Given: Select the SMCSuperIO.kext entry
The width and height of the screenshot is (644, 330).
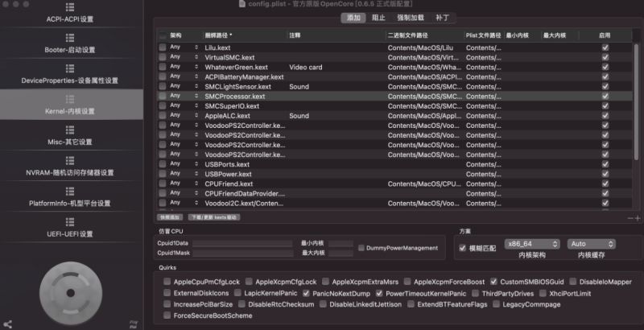Looking at the screenshot, I should pyautogui.click(x=232, y=106).
